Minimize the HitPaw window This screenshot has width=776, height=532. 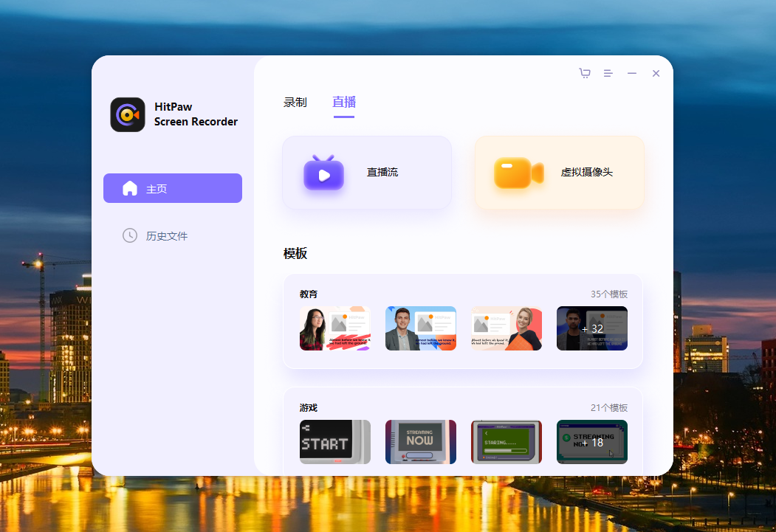(x=632, y=73)
